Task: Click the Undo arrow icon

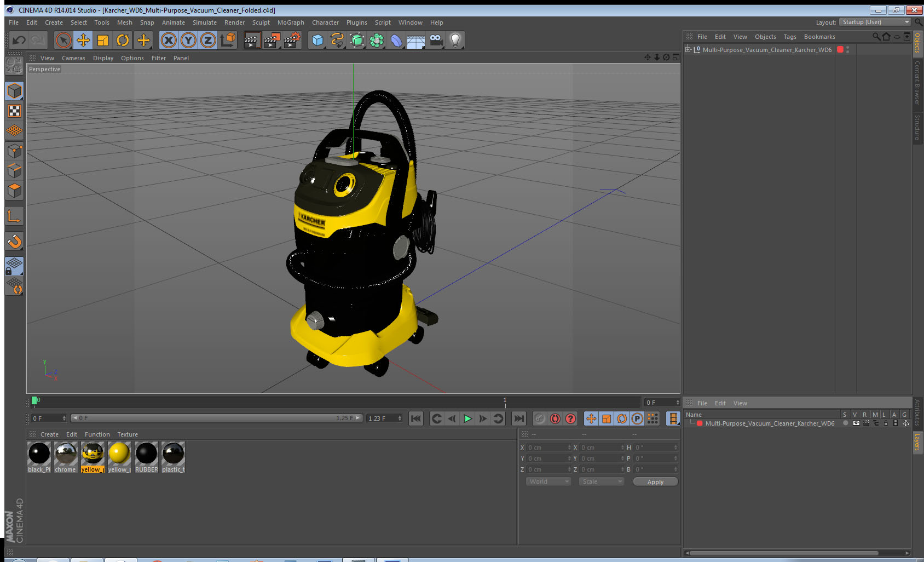Action: [x=19, y=40]
